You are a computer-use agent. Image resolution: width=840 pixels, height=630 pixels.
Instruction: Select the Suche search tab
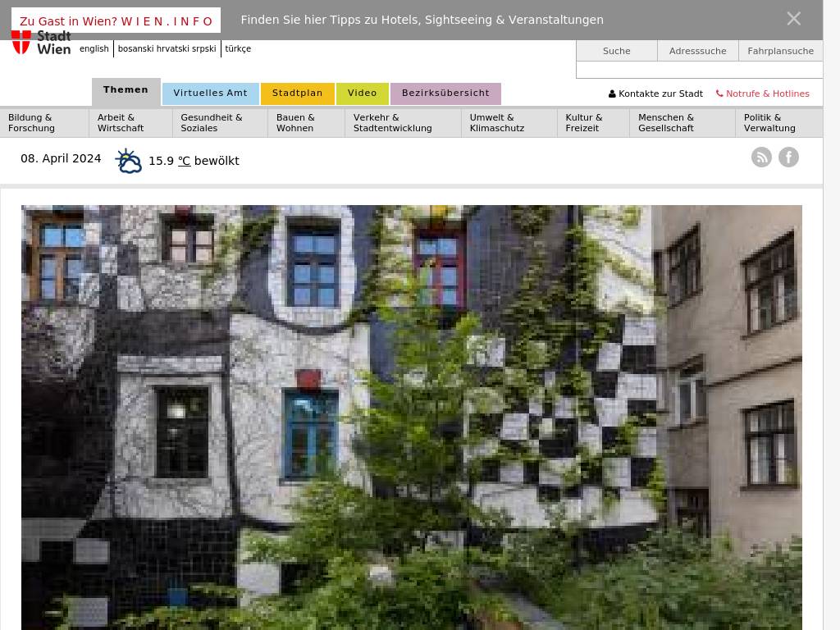point(617,51)
